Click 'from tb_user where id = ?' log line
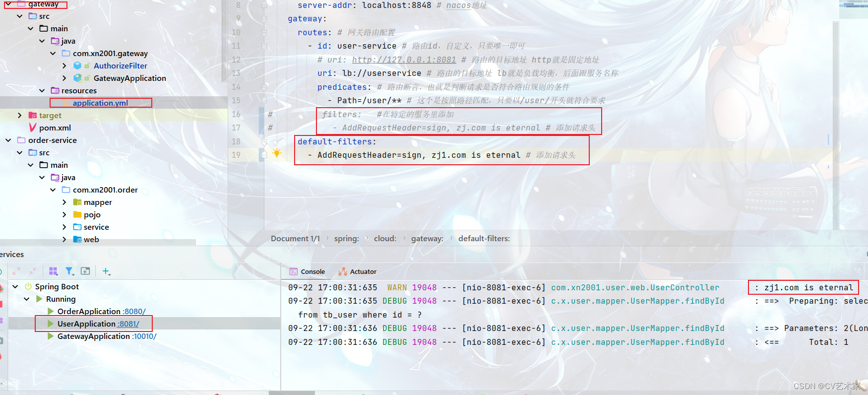Viewport: 868px width, 395px height. [360, 315]
